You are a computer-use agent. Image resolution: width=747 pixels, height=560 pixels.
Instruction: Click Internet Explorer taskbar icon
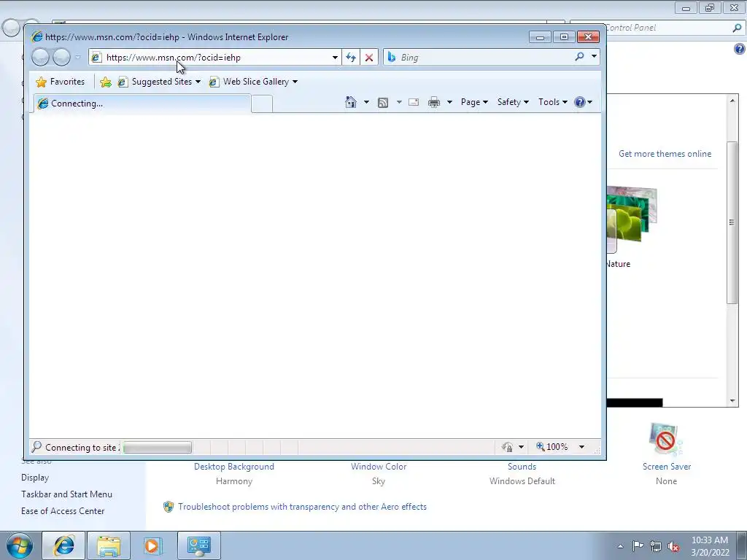click(x=63, y=545)
